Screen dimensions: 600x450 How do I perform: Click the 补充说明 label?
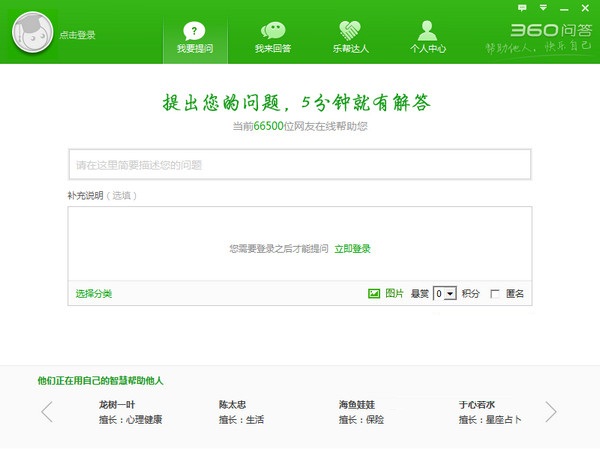tap(86, 196)
